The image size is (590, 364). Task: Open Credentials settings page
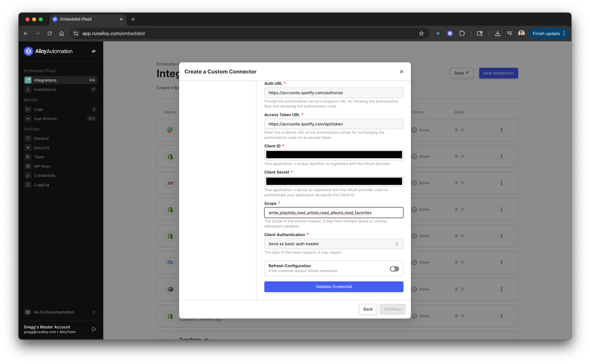click(x=45, y=176)
